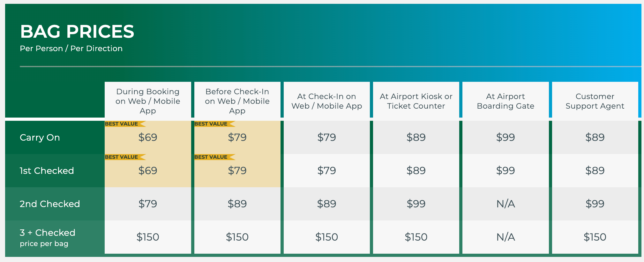Select the Carry On $99 boarding gate price
Viewport: 644px width, 262px height.
505,137
